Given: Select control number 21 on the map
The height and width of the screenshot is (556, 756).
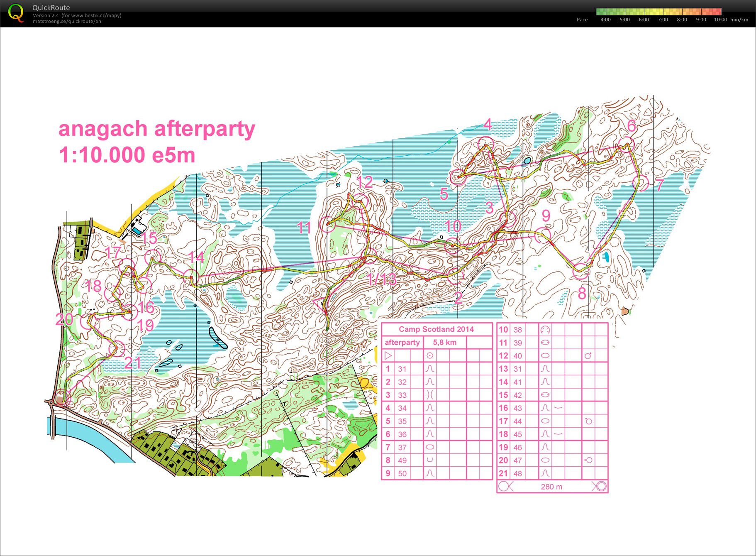Looking at the screenshot, I should click(x=132, y=363).
